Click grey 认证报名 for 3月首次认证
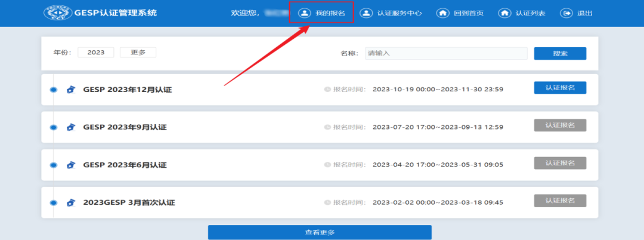This screenshot has width=644, height=240. point(560,201)
